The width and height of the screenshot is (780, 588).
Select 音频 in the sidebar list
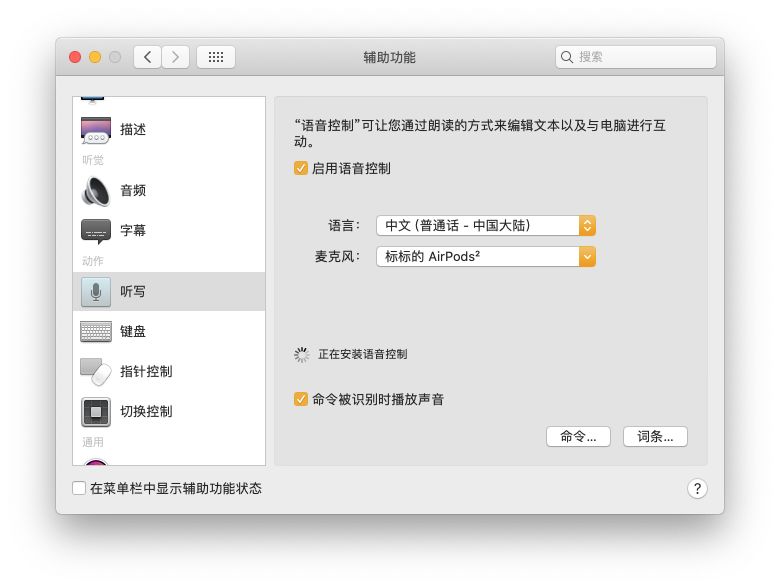pos(169,191)
